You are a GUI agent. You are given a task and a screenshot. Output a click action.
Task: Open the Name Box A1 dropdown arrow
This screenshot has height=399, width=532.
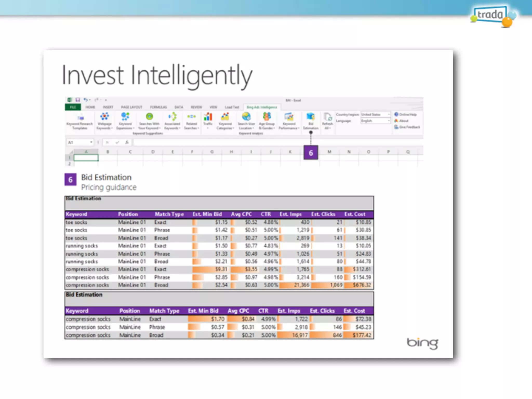(91, 142)
